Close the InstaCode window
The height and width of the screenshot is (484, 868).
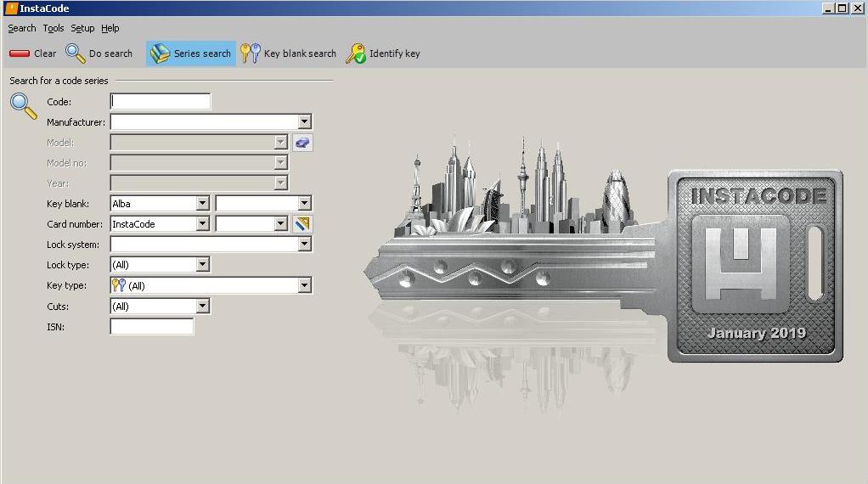point(858,8)
